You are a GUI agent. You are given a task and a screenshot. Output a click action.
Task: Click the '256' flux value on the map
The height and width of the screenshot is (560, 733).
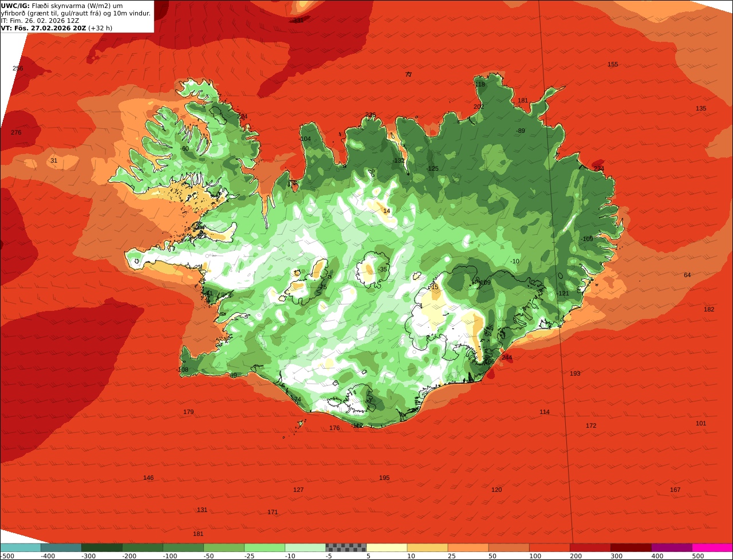click(x=18, y=68)
